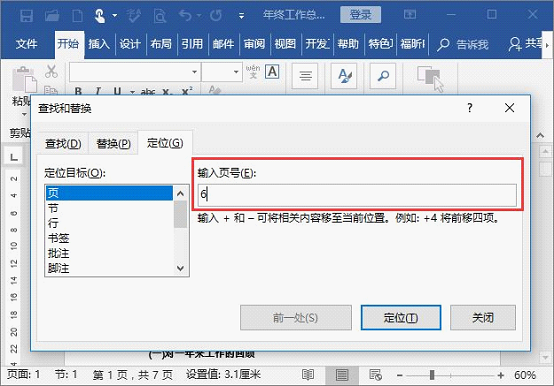Close the 查找和替换 dialog with X
The height and width of the screenshot is (386, 554).
[x=509, y=108]
